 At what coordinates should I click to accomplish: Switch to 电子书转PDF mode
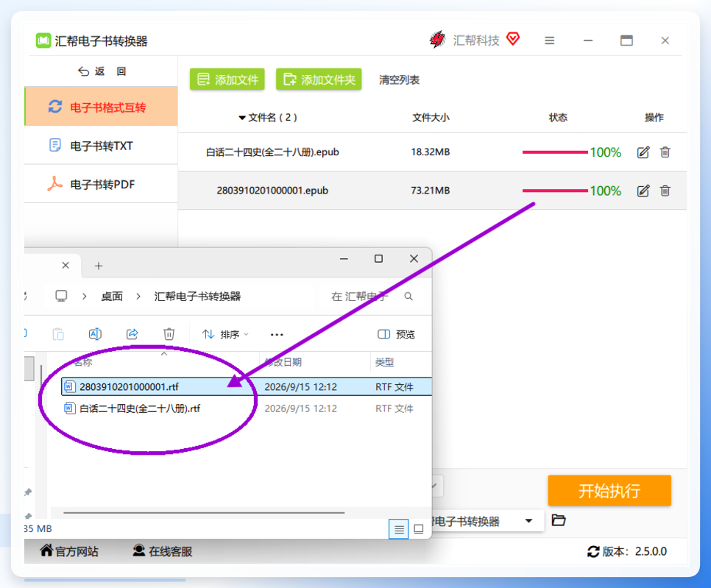pyautogui.click(x=102, y=184)
